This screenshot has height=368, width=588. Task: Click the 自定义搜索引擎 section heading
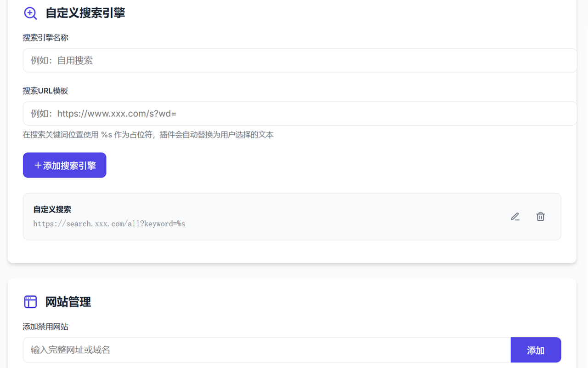pos(85,13)
